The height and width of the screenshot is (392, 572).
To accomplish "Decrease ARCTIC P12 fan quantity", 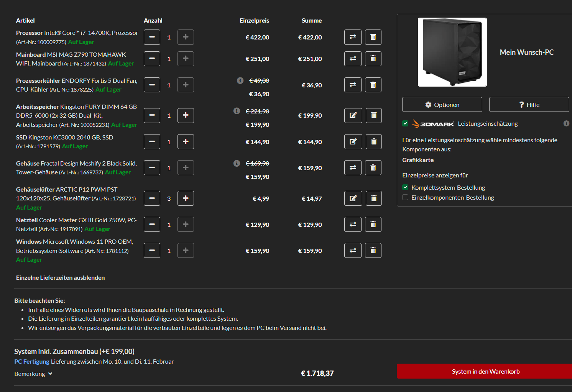I will (152, 198).
